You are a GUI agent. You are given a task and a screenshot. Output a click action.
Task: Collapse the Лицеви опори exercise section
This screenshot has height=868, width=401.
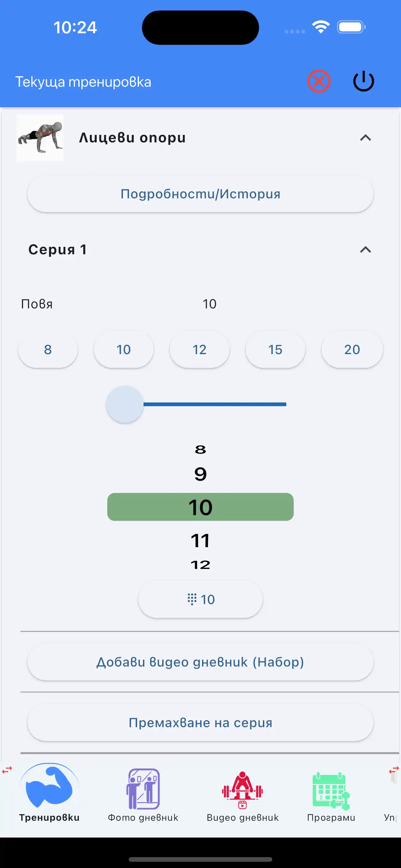365,138
